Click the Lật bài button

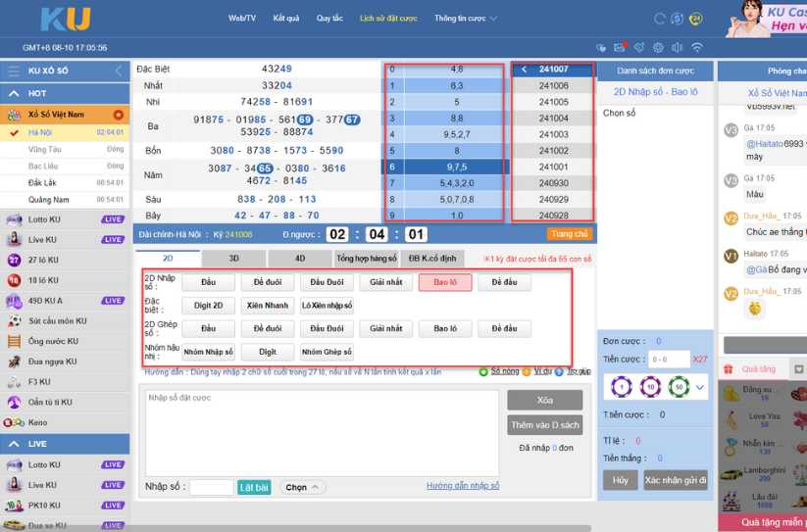254,487
